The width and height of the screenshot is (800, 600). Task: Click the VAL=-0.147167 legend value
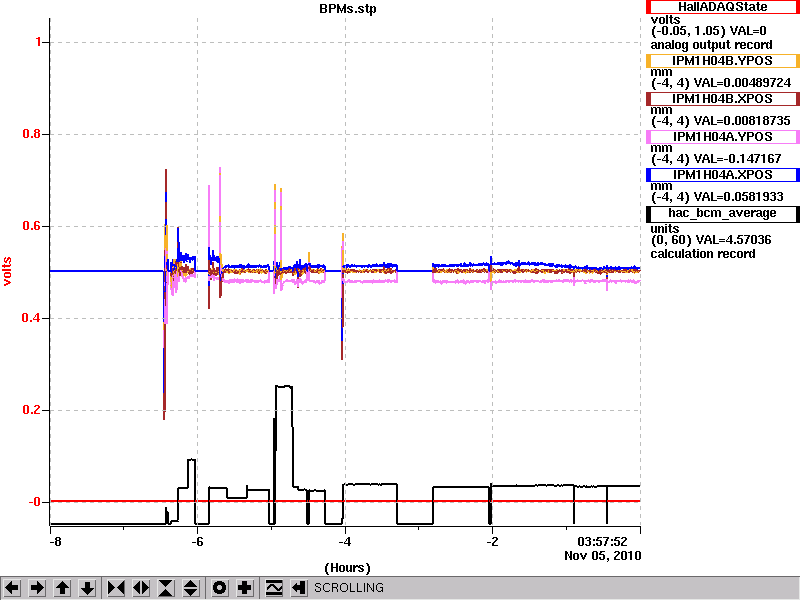738,159
